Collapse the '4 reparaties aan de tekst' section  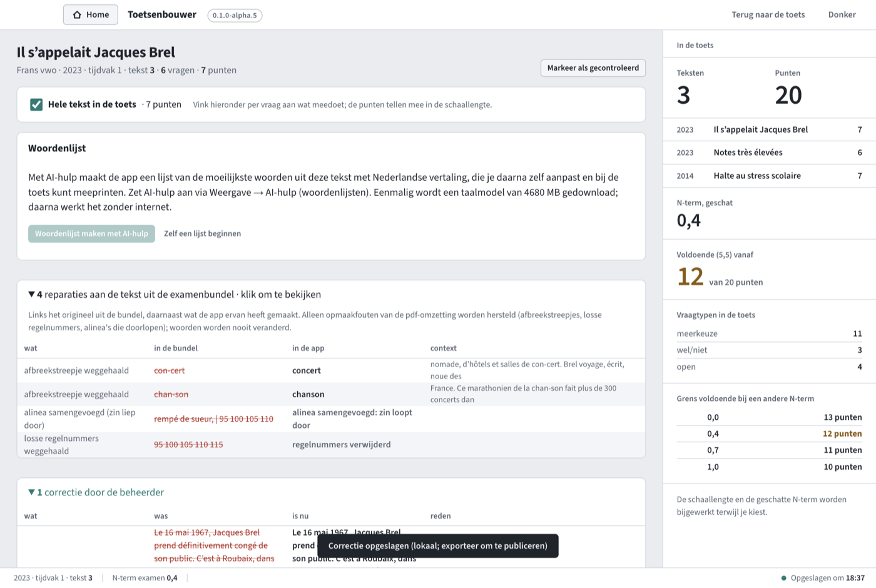click(175, 295)
